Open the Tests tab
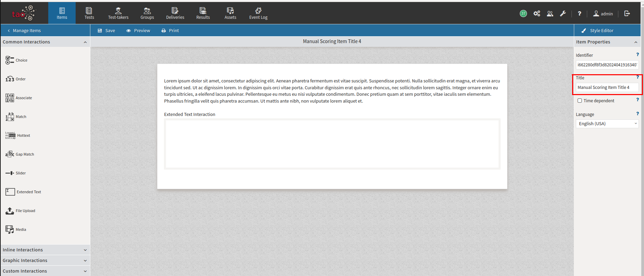644x276 pixels. [x=89, y=13]
